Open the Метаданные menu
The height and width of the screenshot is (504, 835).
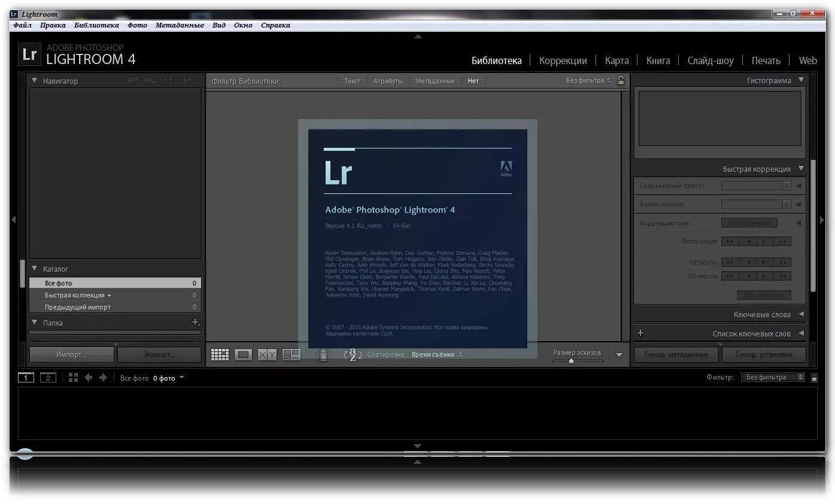tap(180, 25)
